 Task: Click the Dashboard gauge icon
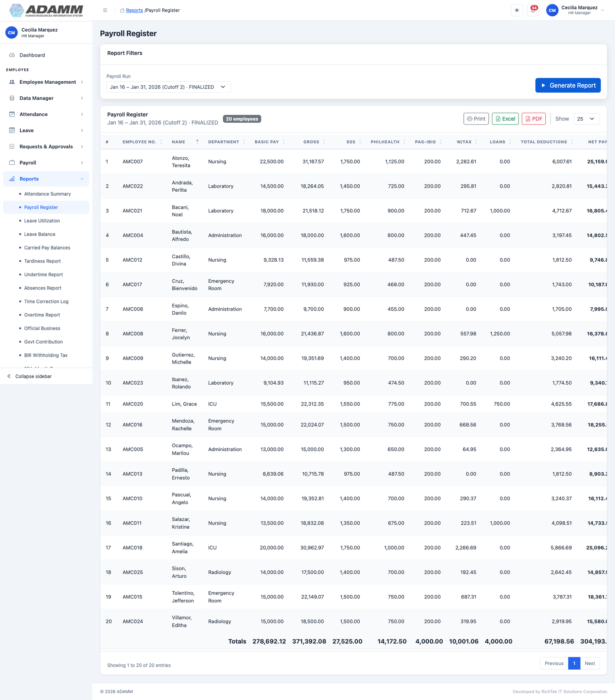12,55
